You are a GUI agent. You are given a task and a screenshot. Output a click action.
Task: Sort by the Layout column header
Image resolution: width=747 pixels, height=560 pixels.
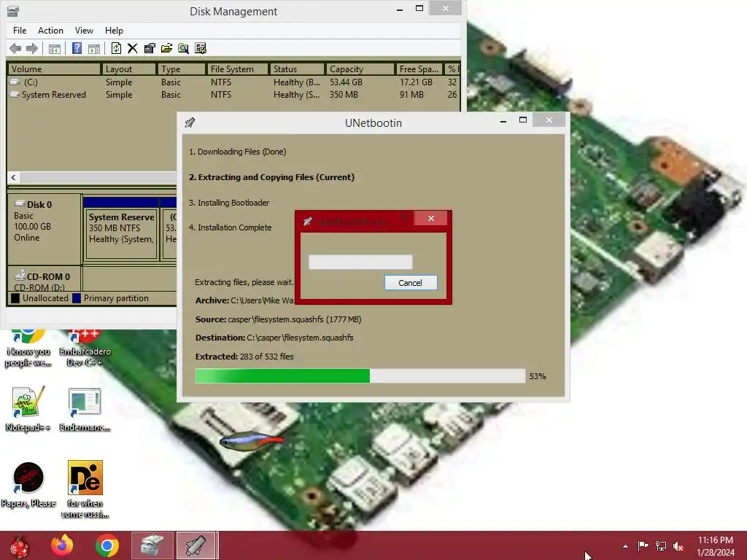pos(128,69)
